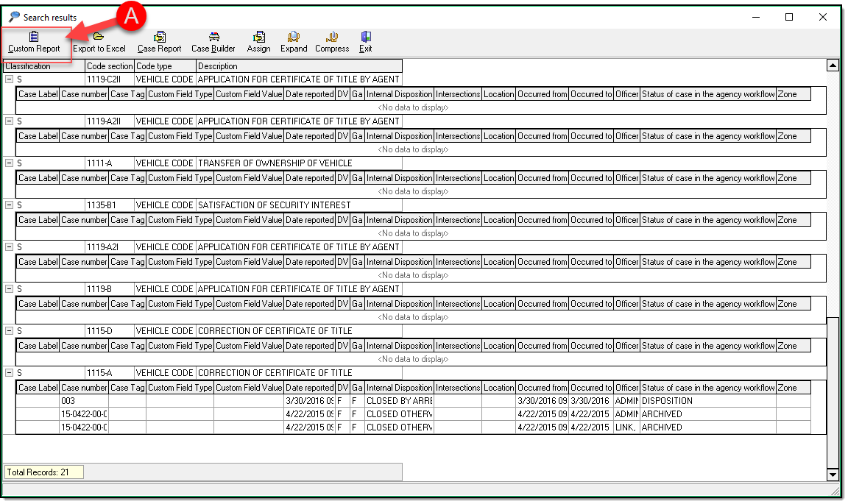
Task: Click the Total Records: 21 field
Action: 43,472
